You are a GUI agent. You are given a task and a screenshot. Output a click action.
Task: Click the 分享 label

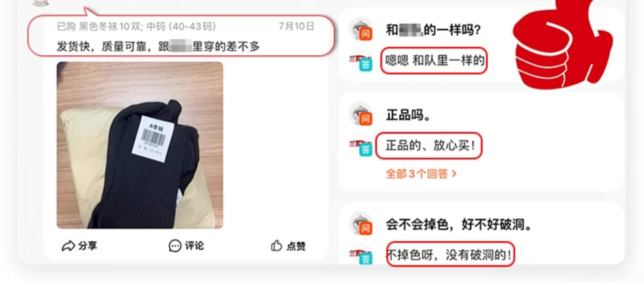point(88,246)
